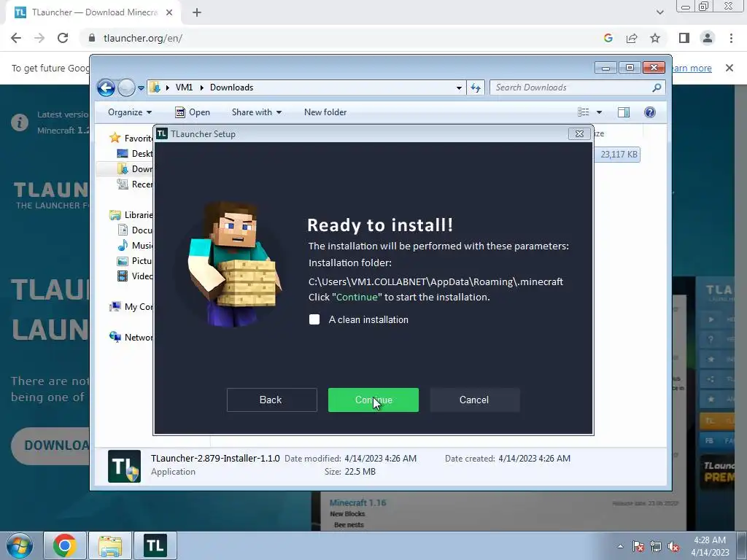Screen dimensions: 747x560
Task: Click the Explorer forward arrow button
Action: 125,87
